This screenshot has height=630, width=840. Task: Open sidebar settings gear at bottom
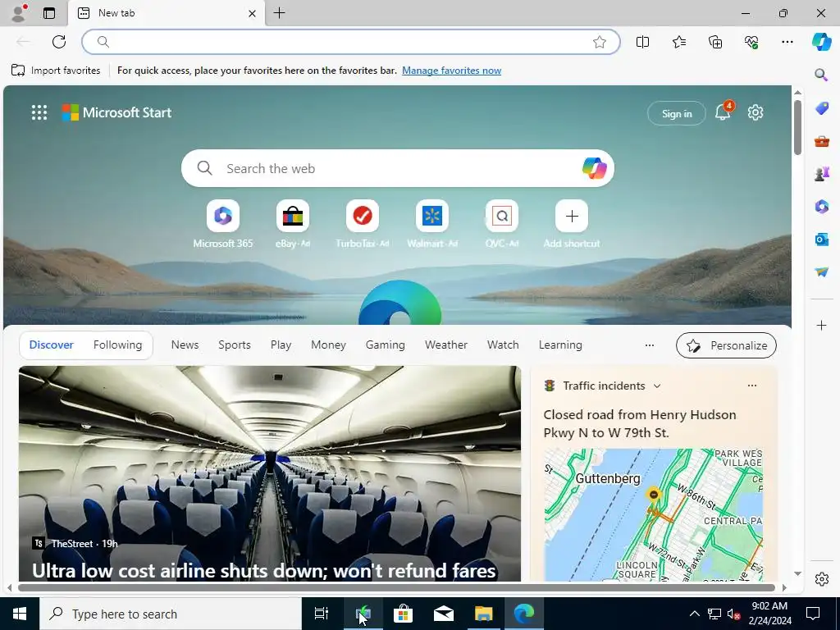(821, 579)
